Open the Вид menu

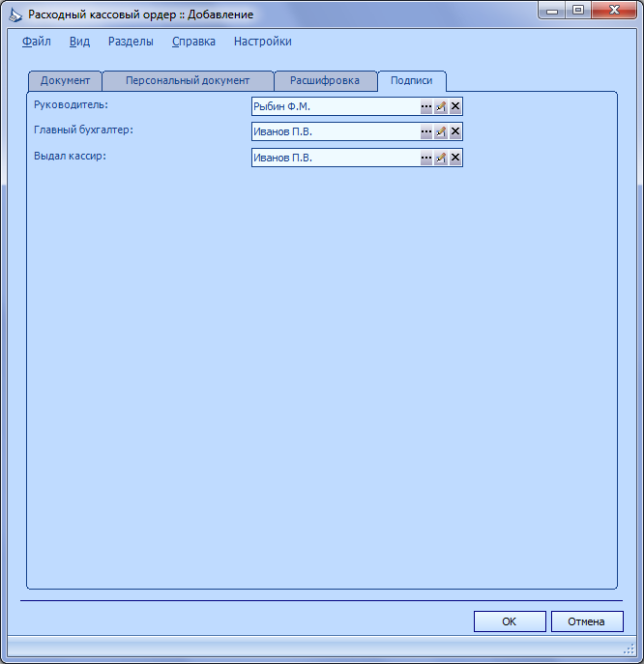pyautogui.click(x=79, y=42)
